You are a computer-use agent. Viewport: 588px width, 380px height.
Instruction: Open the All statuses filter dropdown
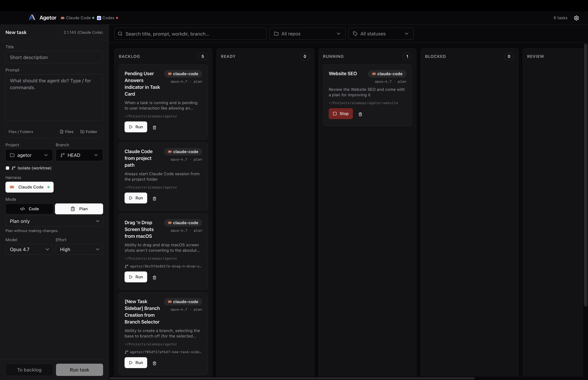point(381,34)
